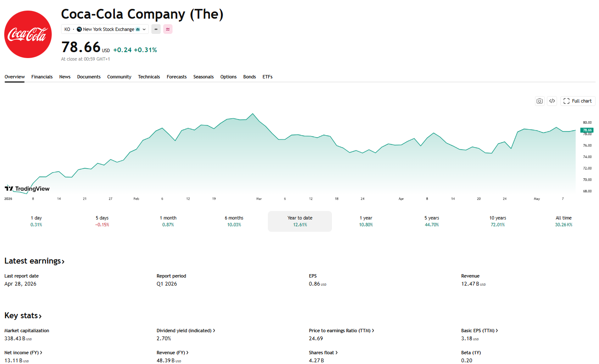
Task: Show the 5 years performance range
Action: tap(432, 221)
